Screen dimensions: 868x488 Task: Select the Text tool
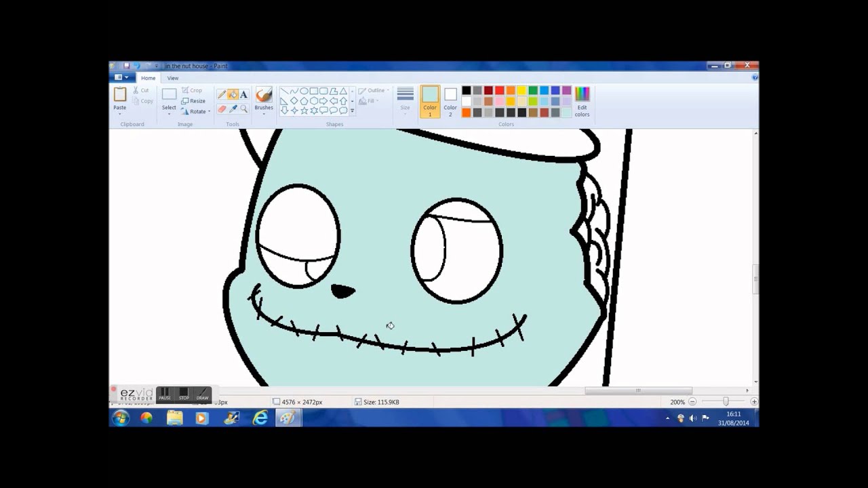[243, 94]
